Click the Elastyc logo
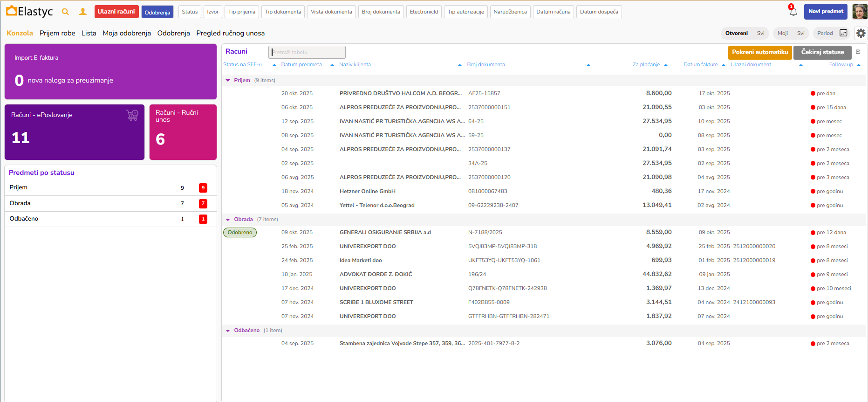The width and height of the screenshot is (868, 402). pyautogui.click(x=29, y=12)
